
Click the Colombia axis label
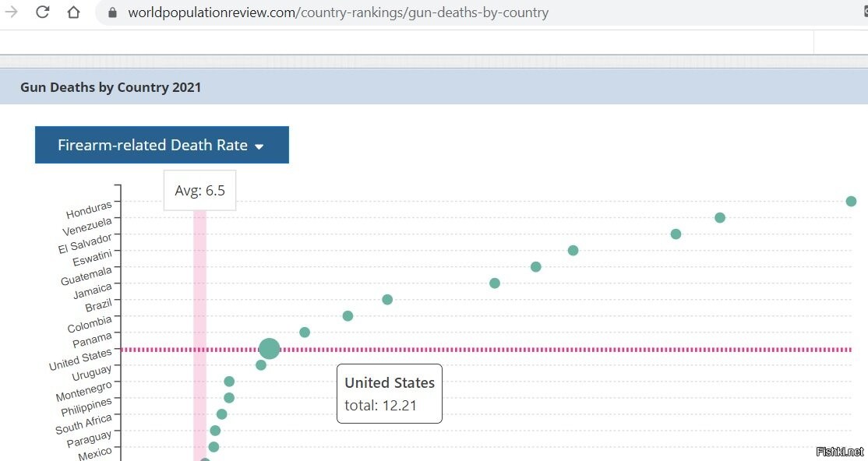coord(90,324)
